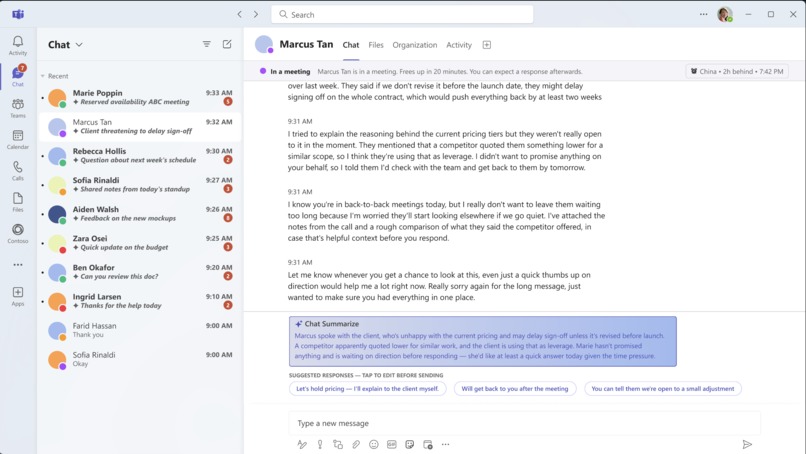Viewport: 806px width, 454px height.
Task: Click the In a meeting status
Action: (x=285, y=71)
